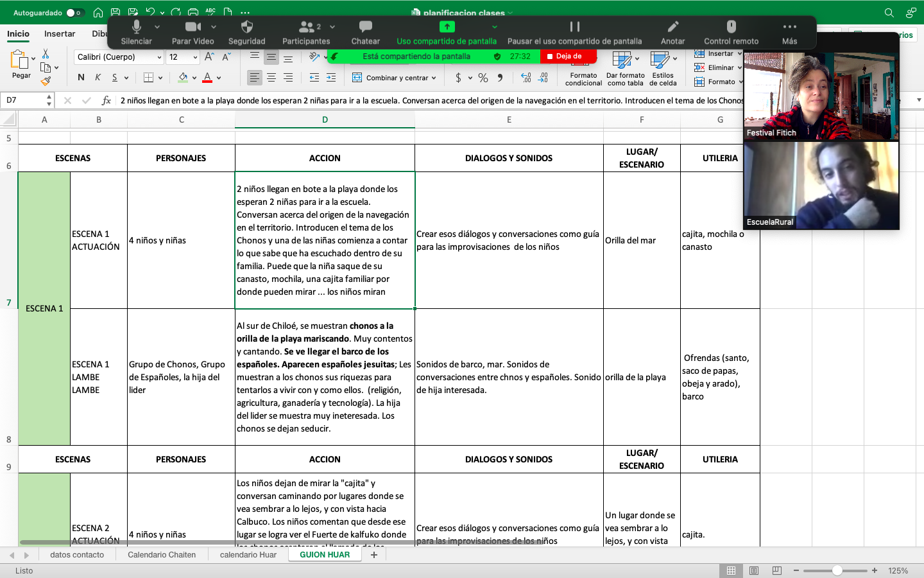Click the Name Box showing D7

[26, 100]
